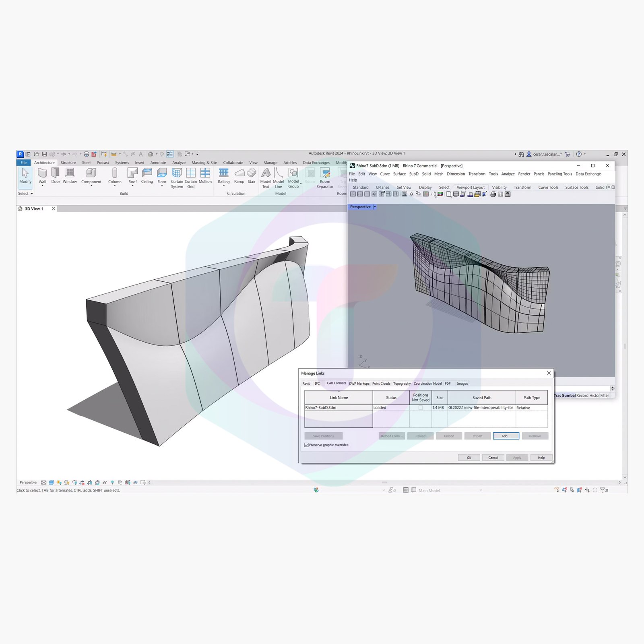The image size is (644, 644).
Task: Click Cancel in the Manage Links dialog
Action: point(493,458)
